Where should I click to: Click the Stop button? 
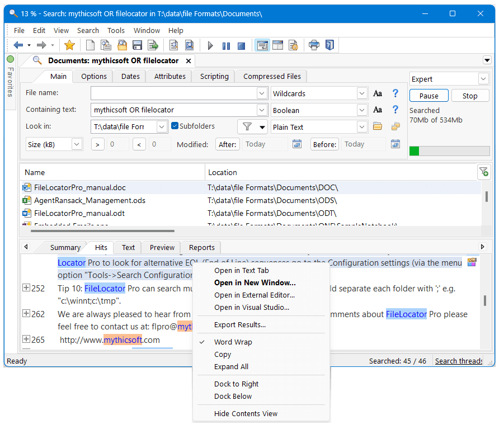[470, 96]
